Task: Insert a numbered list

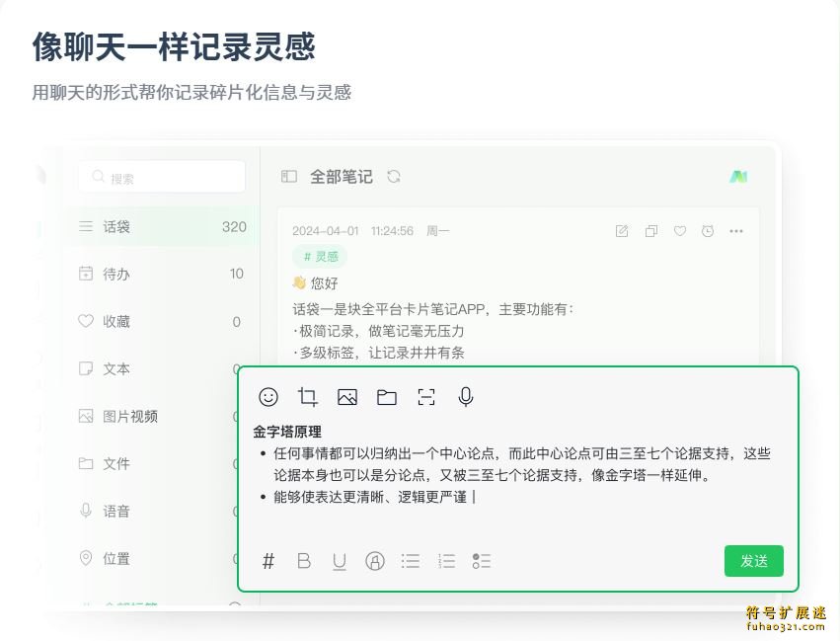Action: (x=446, y=561)
